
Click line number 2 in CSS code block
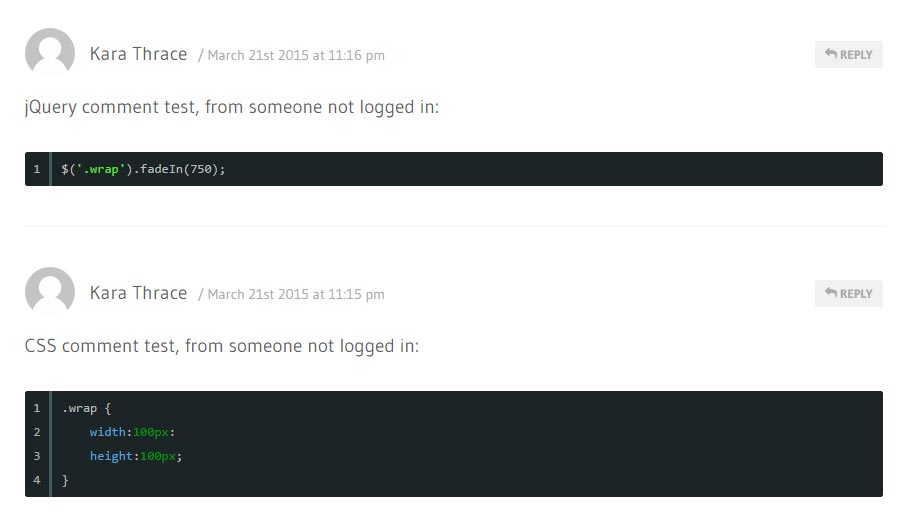[x=37, y=432]
